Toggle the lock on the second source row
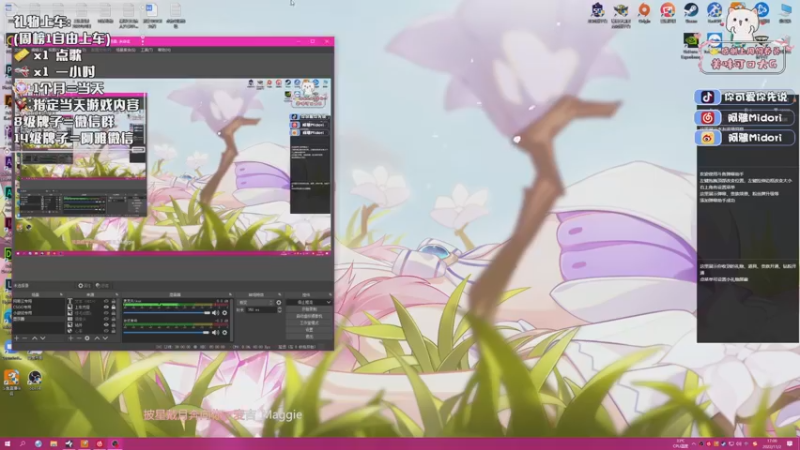This screenshot has width=800, height=450. tap(113, 307)
